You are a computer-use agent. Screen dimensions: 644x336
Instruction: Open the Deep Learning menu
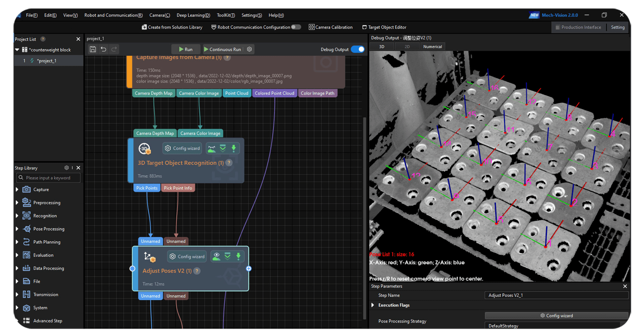[x=193, y=15]
